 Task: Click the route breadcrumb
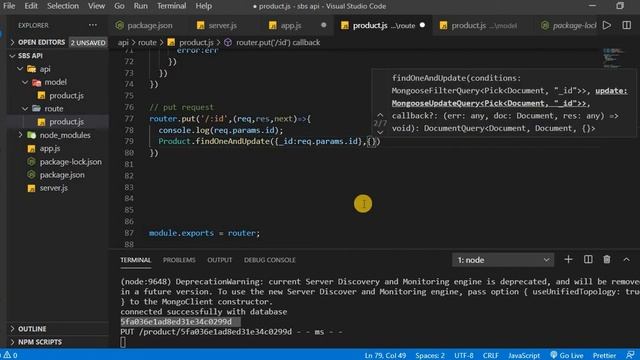point(147,42)
